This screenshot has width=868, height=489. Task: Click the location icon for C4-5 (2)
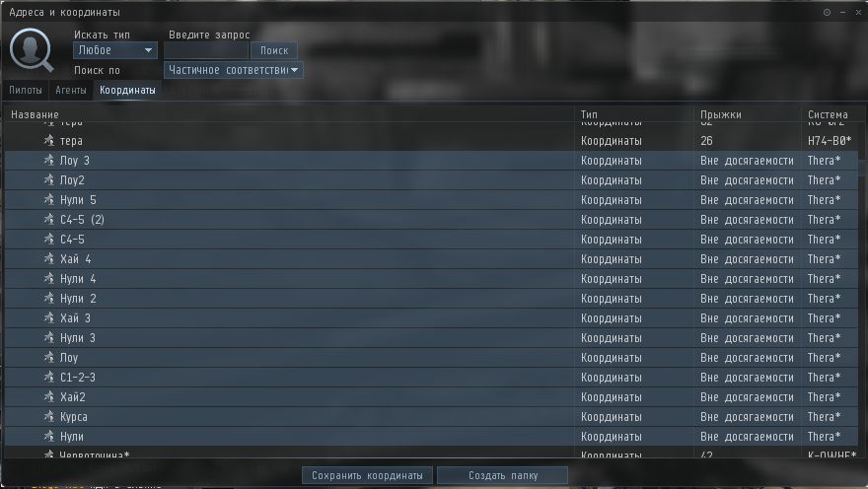[49, 220]
